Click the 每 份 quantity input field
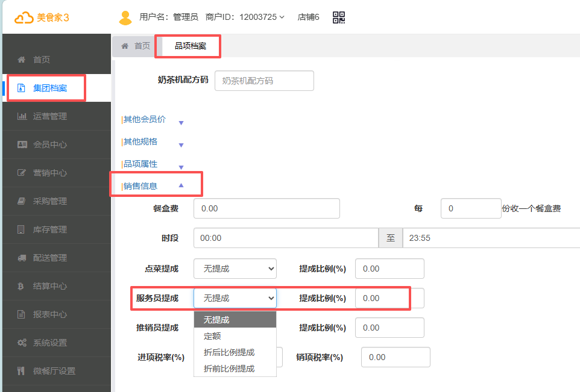Screen dimensions: 580x392 pos(471,208)
